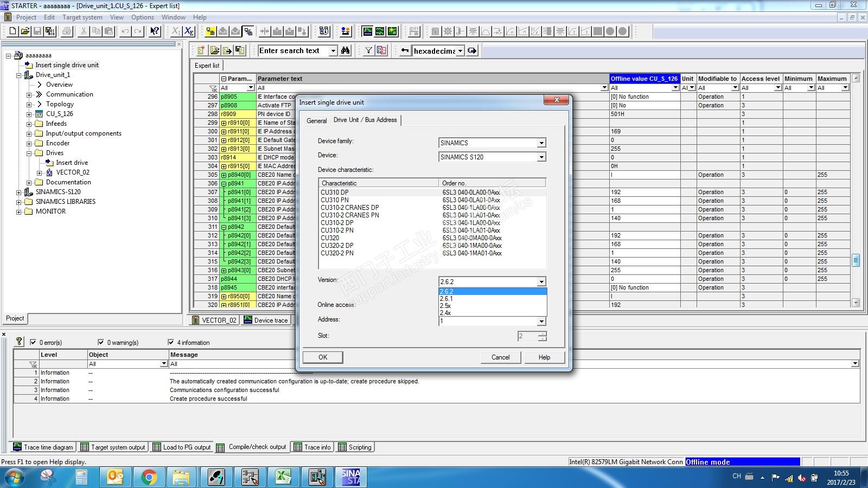Open the Device SINAMICS S120 dropdown
The width and height of the screenshot is (868, 488).
click(x=541, y=157)
